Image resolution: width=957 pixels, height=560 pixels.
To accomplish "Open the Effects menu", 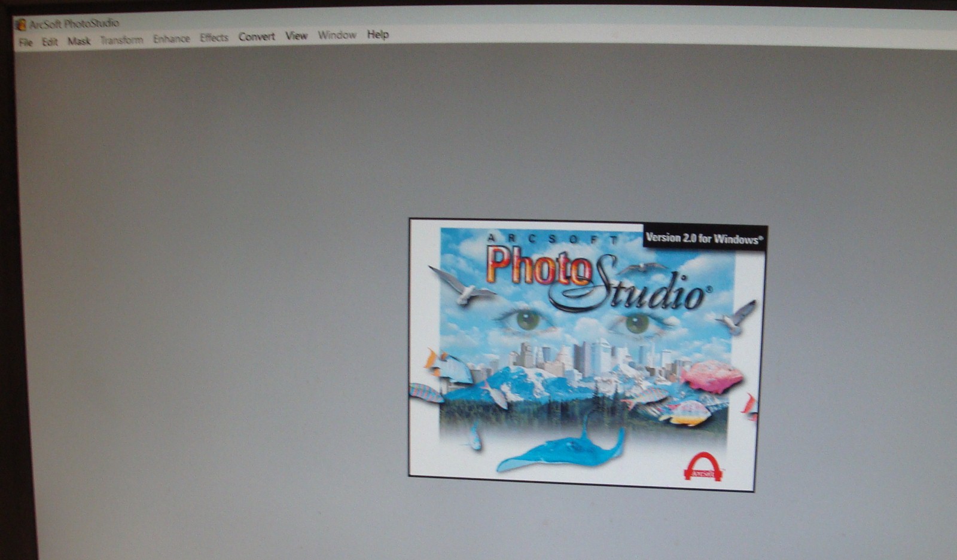I will click(x=214, y=38).
